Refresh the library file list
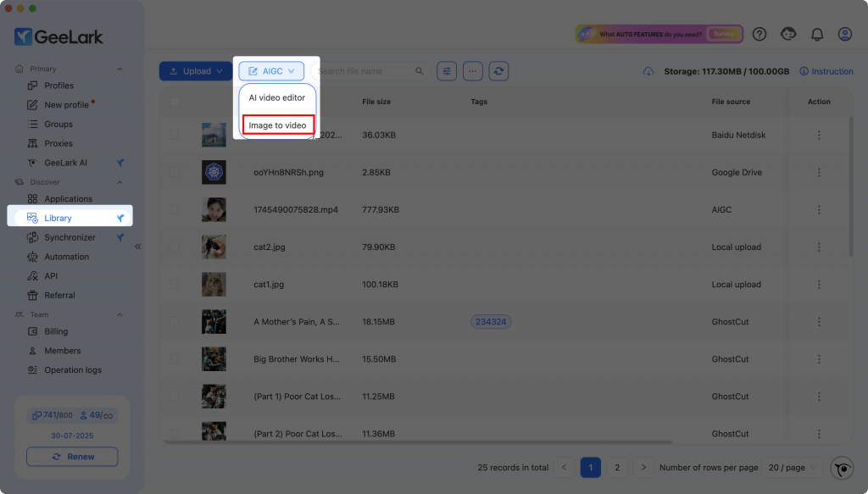 [x=498, y=71]
